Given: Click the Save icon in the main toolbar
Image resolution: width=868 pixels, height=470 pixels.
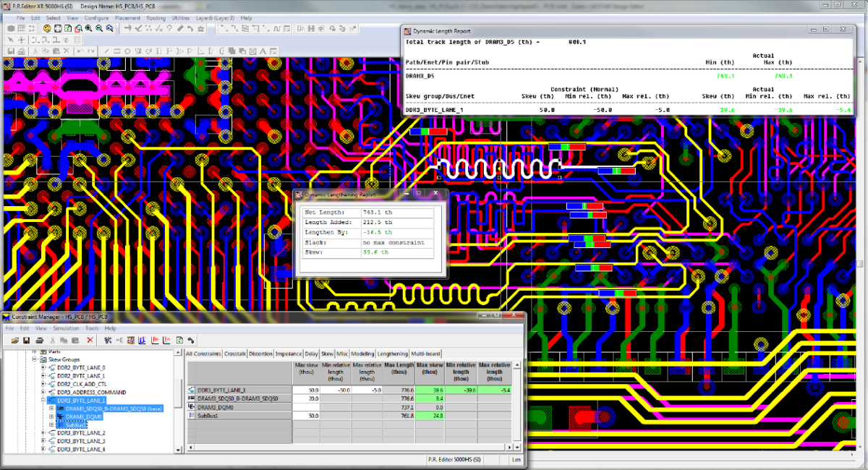Looking at the screenshot, I should [12, 51].
